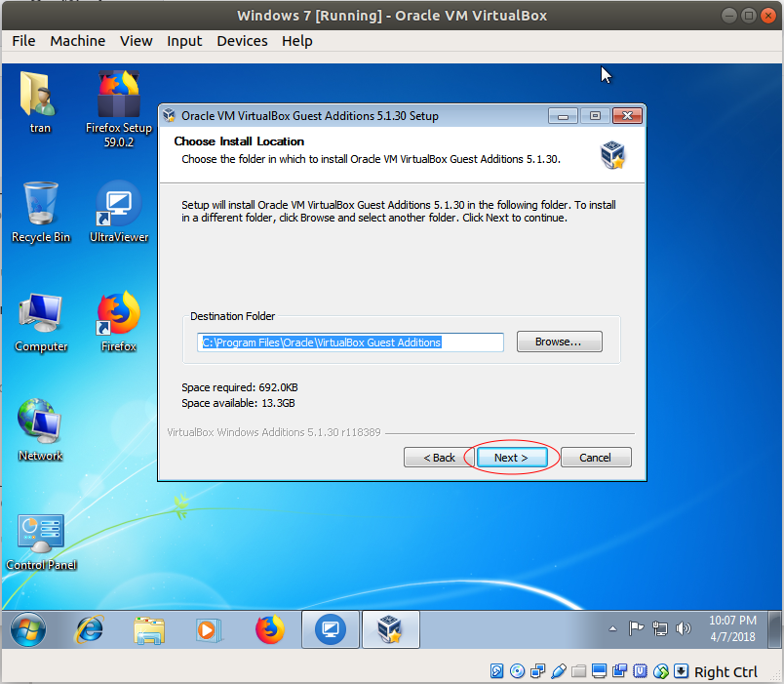
Task: Launch Internet Explorer from the taskbar
Action: tap(89, 629)
